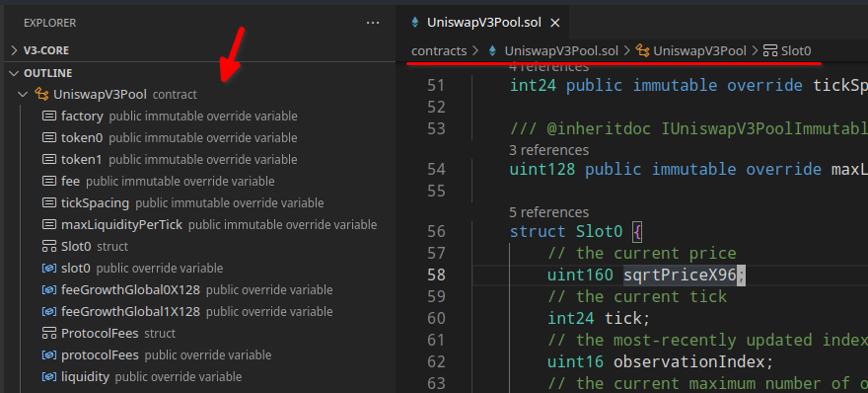Switch to UniswapV3Pool.sol editor tab
Screen dimensions: 868x393
485,23
